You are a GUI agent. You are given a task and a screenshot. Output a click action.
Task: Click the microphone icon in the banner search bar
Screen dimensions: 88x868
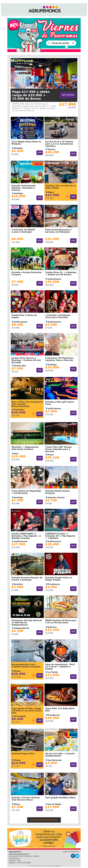point(73,43)
